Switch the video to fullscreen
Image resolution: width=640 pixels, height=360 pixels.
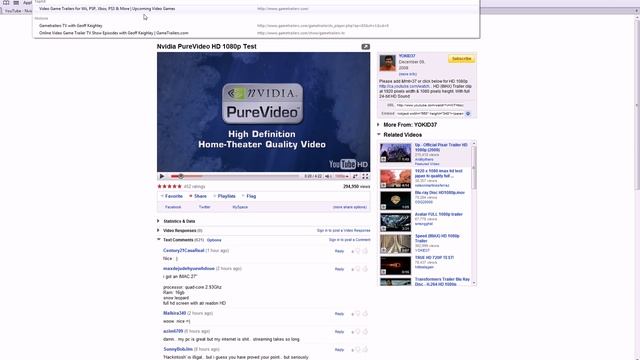coord(365,176)
